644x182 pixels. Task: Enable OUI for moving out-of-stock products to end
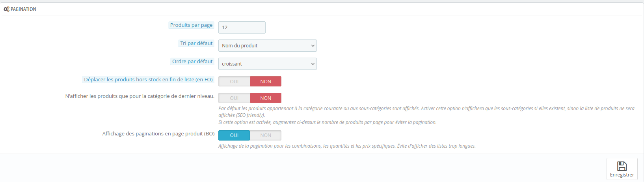point(234,81)
